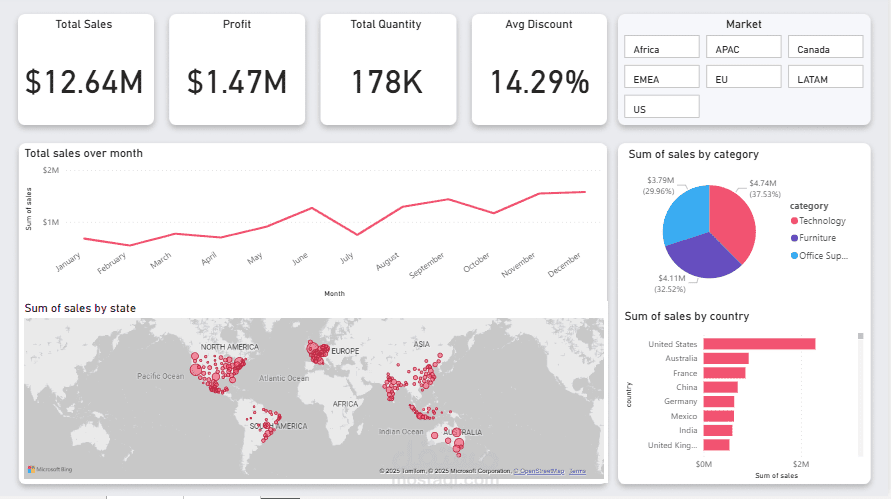Click the January axis label
The width and height of the screenshot is (891, 499).
(x=69, y=262)
